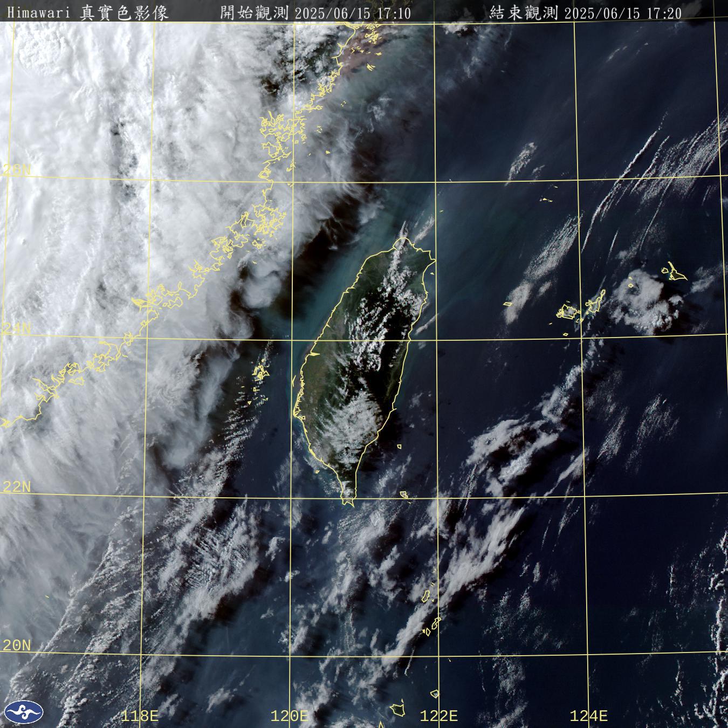Click the '26N' latitude label
The image size is (728, 728).
click(x=17, y=170)
